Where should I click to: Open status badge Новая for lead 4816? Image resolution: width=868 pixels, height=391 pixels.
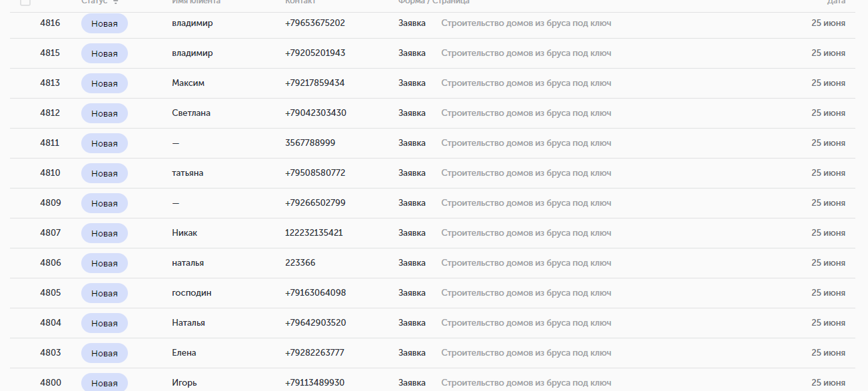coord(105,23)
